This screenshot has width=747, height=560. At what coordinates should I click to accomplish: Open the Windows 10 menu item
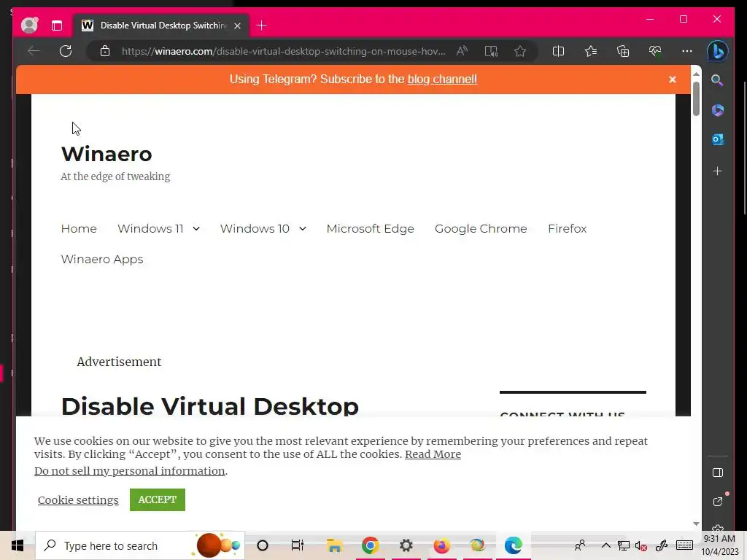[255, 228]
